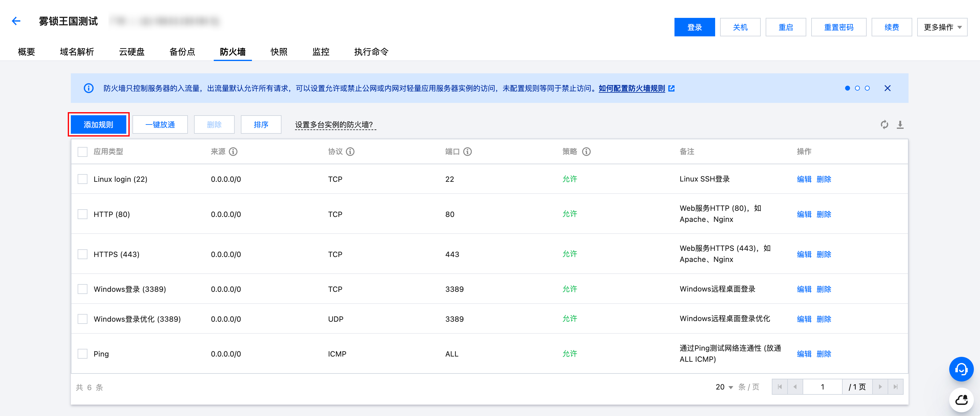Image resolution: width=980 pixels, height=416 pixels.
Task: Open the 如何配置防火墙规则 link
Action: (x=632, y=88)
